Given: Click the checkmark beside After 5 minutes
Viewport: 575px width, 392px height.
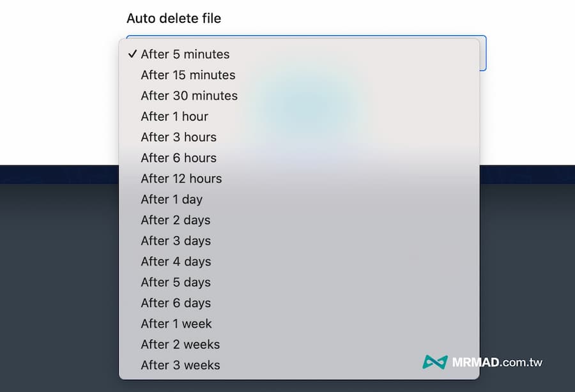Looking at the screenshot, I should coord(132,54).
